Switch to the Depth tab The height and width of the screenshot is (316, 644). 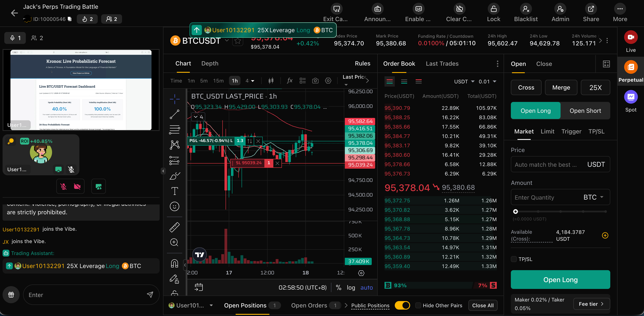point(210,64)
